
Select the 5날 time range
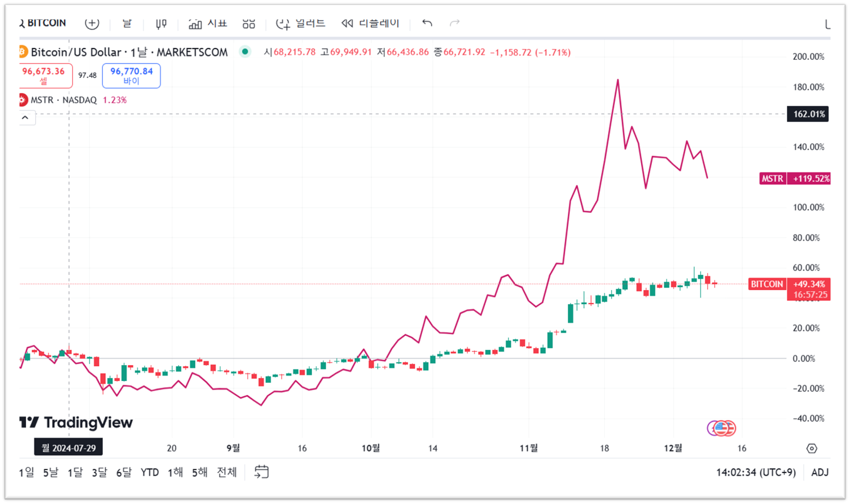coord(51,473)
